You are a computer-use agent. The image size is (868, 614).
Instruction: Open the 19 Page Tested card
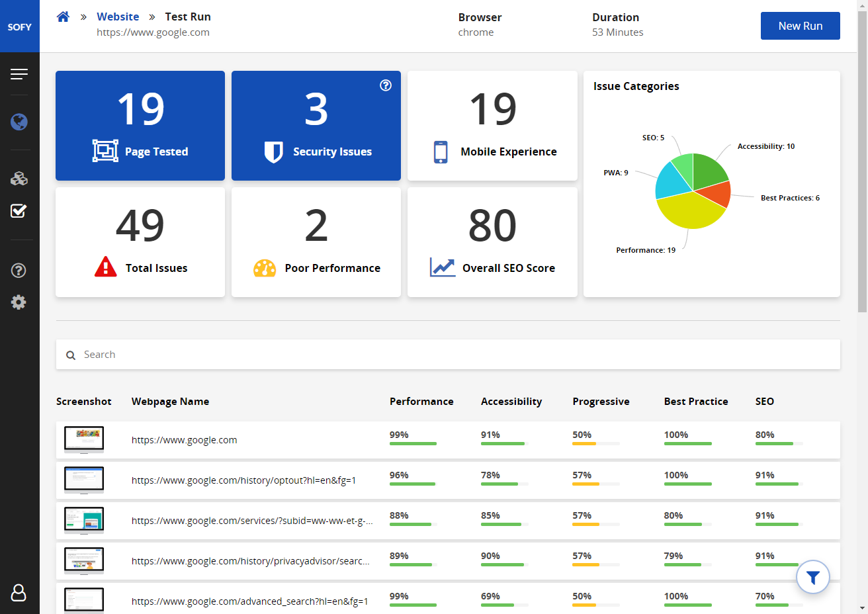[140, 126]
